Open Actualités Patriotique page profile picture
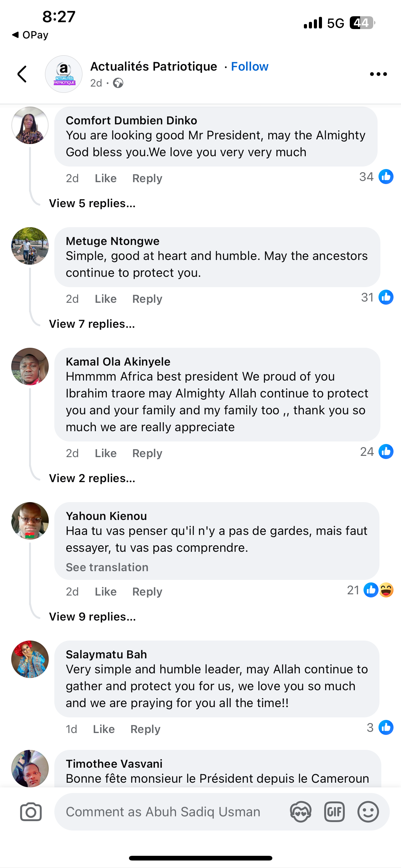The image size is (401, 868). 64,74
